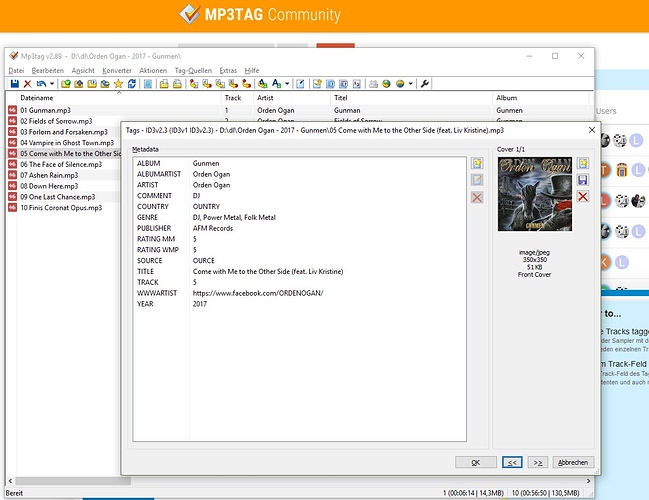This screenshot has width=649, height=500.
Task: Open the Extras menu
Action: click(228, 71)
